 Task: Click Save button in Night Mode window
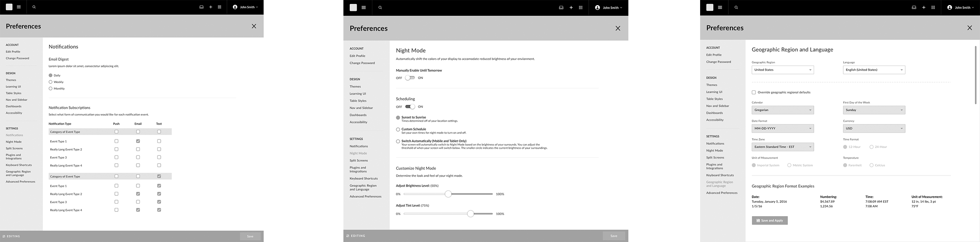pyautogui.click(x=614, y=236)
